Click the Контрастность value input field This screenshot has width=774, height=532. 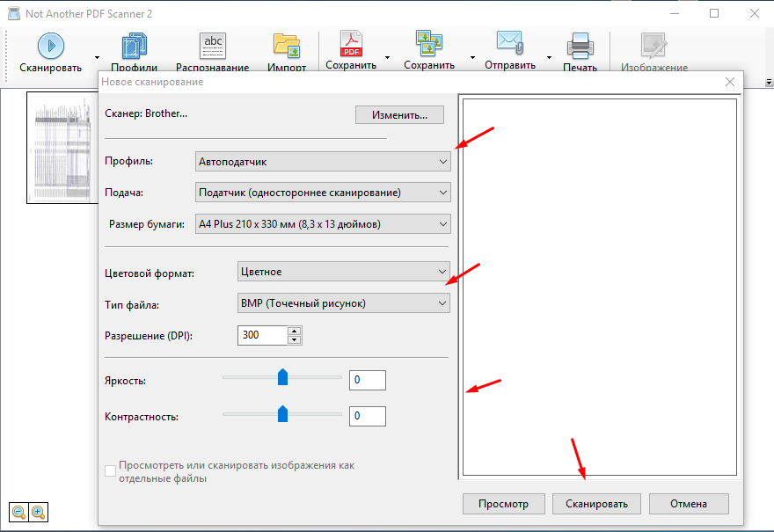tap(368, 416)
